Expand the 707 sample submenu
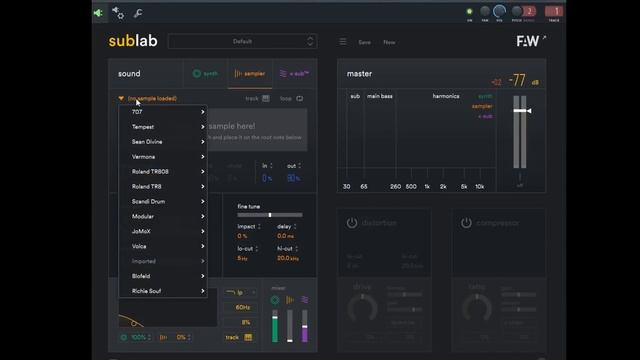This screenshot has width=640, height=360. pyautogui.click(x=163, y=112)
